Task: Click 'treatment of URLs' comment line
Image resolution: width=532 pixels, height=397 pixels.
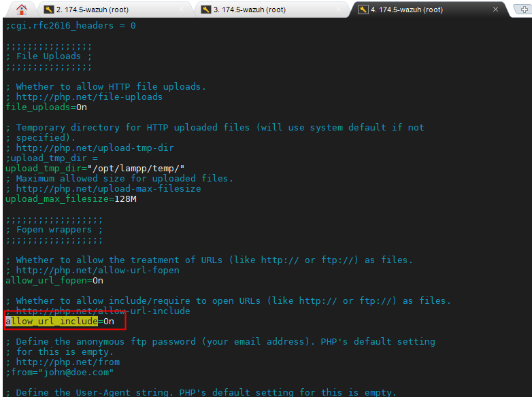Action: [x=210, y=260]
